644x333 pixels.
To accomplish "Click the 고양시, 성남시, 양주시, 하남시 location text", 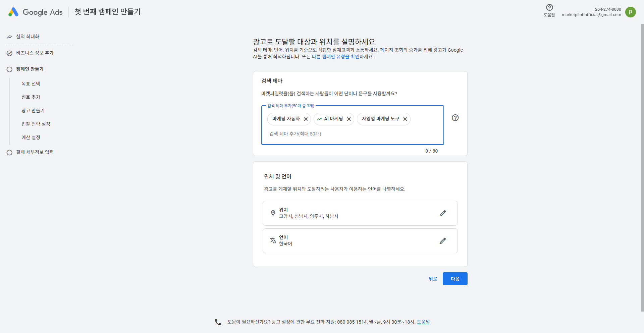I will (x=309, y=216).
